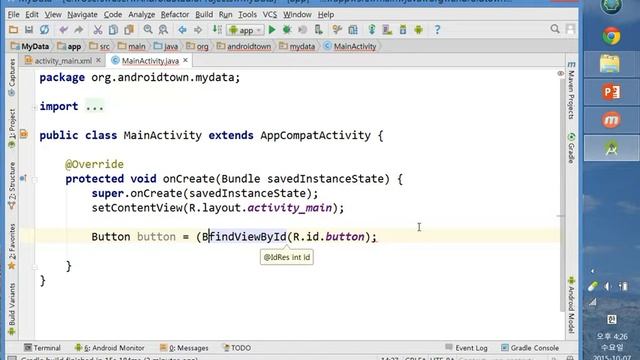
Task: Click the Save All toolbar icon
Action: click(29, 30)
